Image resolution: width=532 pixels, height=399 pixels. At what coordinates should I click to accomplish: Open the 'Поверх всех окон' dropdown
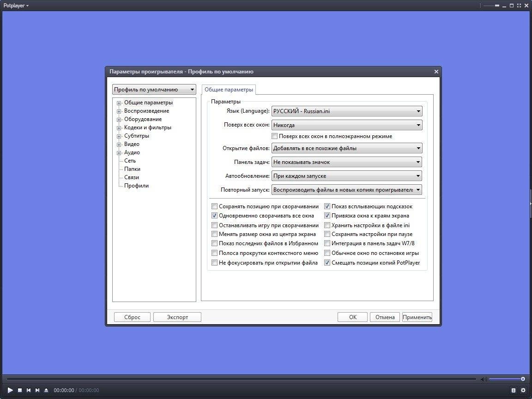[x=347, y=125]
